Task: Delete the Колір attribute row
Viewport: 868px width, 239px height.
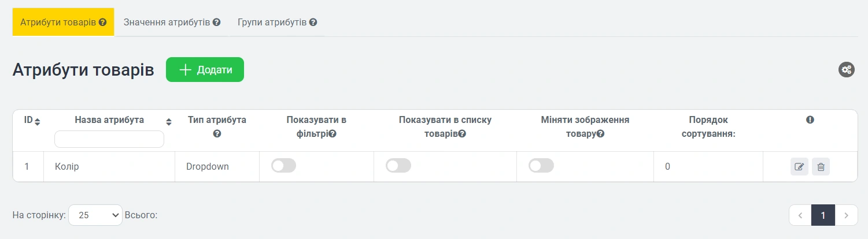Action: 821,167
